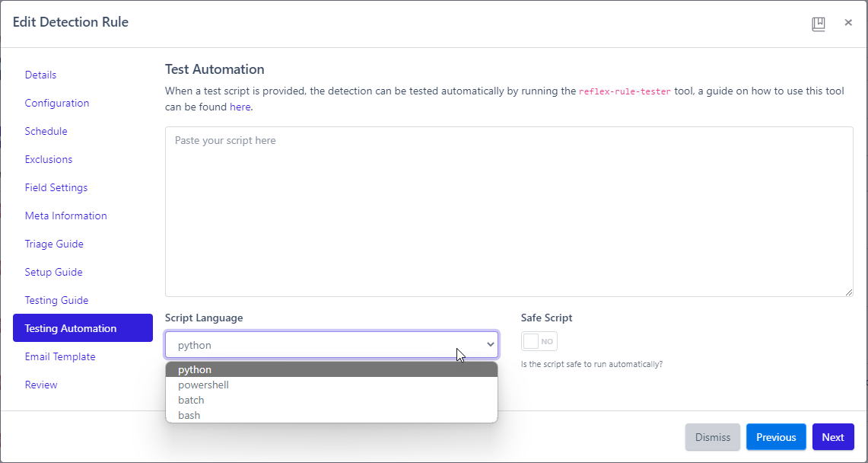The height and width of the screenshot is (463, 868).
Task: Go to the Details section
Action: tap(40, 75)
